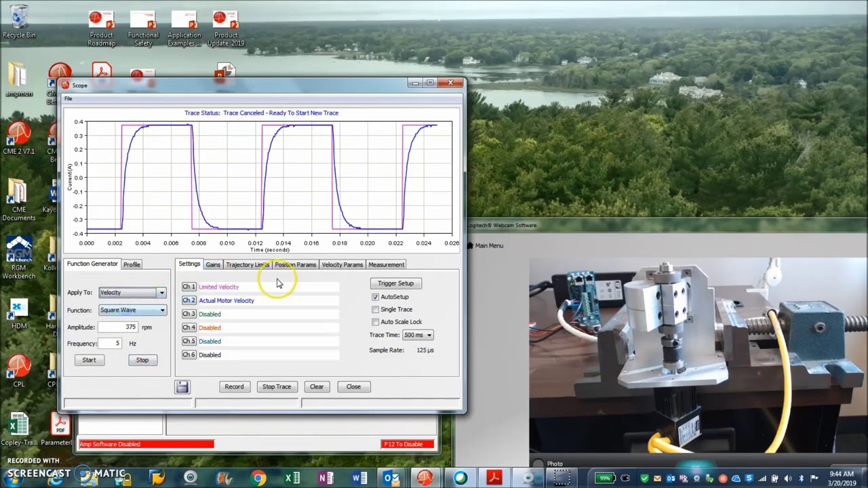Click the Ch 5 Disabled channel button
This screenshot has height=488, width=868.
[189, 342]
